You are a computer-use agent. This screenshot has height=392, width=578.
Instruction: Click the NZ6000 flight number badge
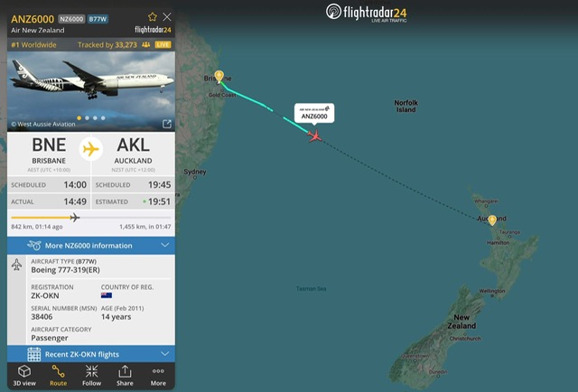pyautogui.click(x=71, y=19)
